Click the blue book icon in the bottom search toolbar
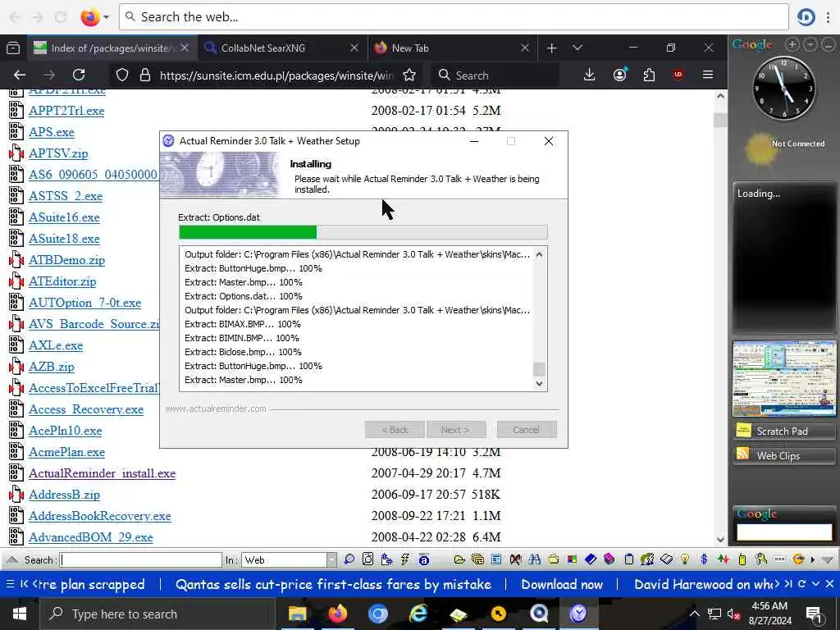The image size is (840, 630). 591,559
